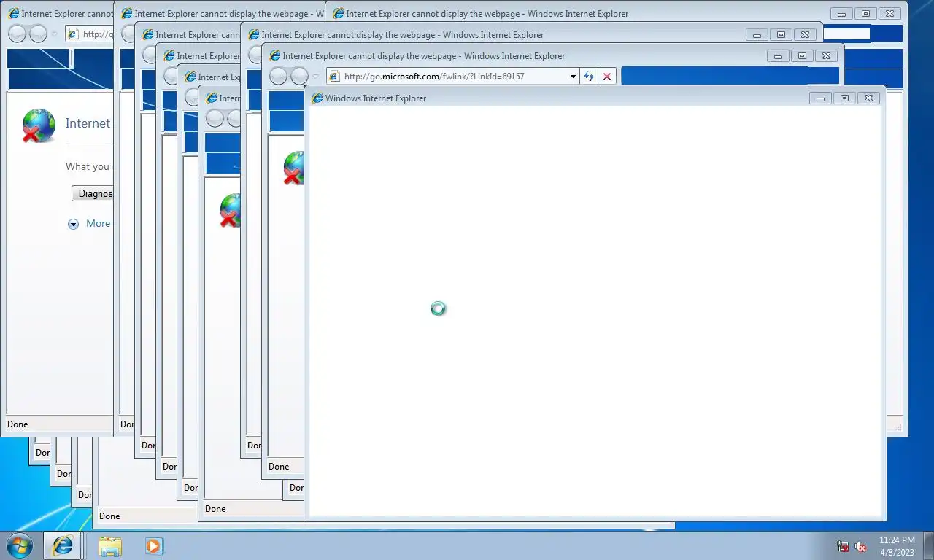Open the Windows Start menu
Image resolution: width=934 pixels, height=560 pixels.
pyautogui.click(x=18, y=545)
